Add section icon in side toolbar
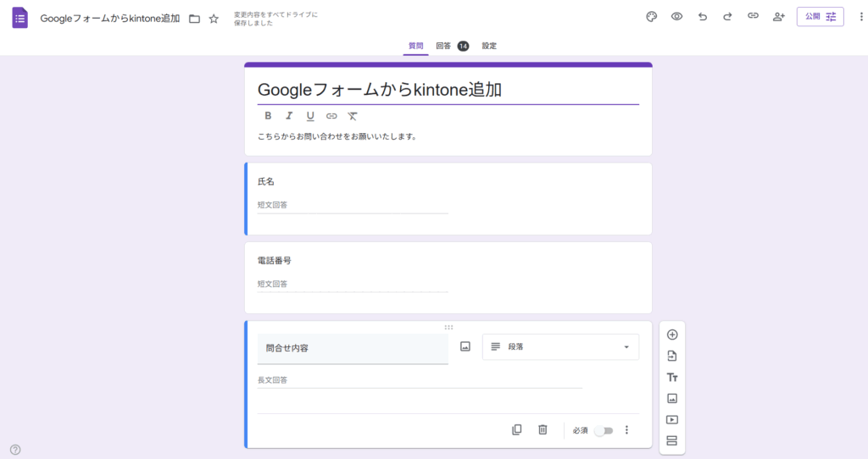This screenshot has width=868, height=459. click(x=672, y=440)
